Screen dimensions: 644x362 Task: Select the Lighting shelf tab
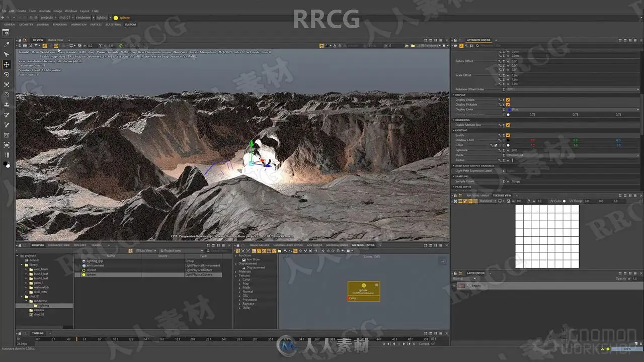coord(43,24)
